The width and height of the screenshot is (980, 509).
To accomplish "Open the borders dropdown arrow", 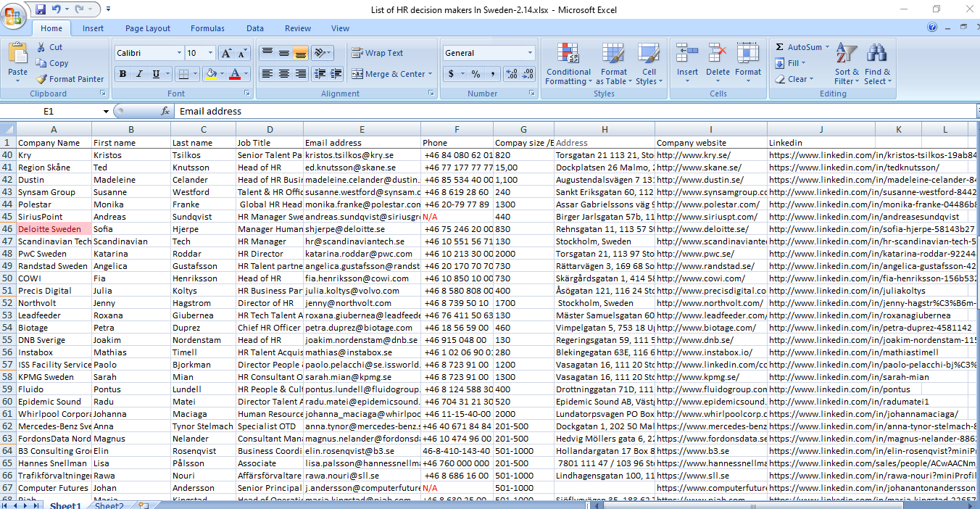I will (196, 74).
